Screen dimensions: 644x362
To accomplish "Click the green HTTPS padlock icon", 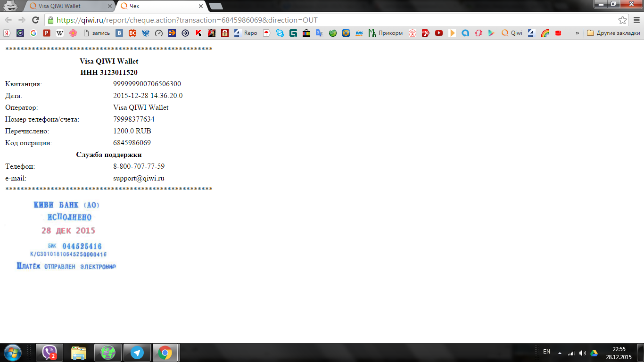I will click(x=50, y=20).
